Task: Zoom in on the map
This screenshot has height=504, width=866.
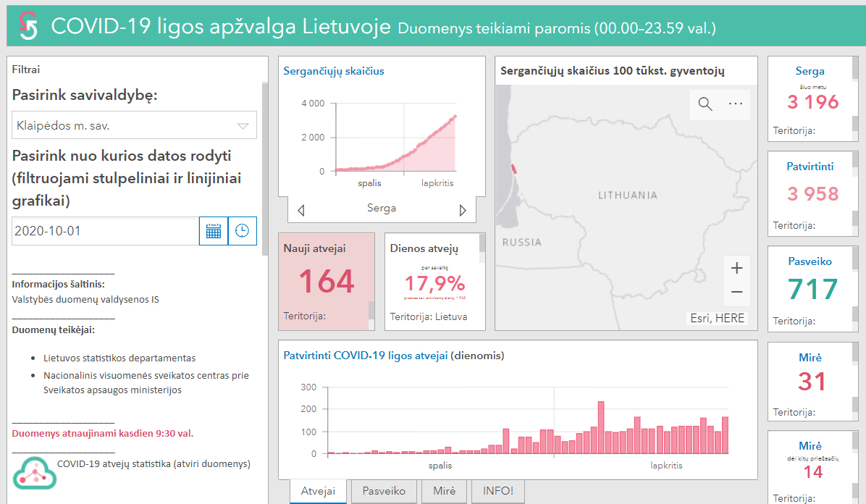Action: pyautogui.click(x=736, y=269)
